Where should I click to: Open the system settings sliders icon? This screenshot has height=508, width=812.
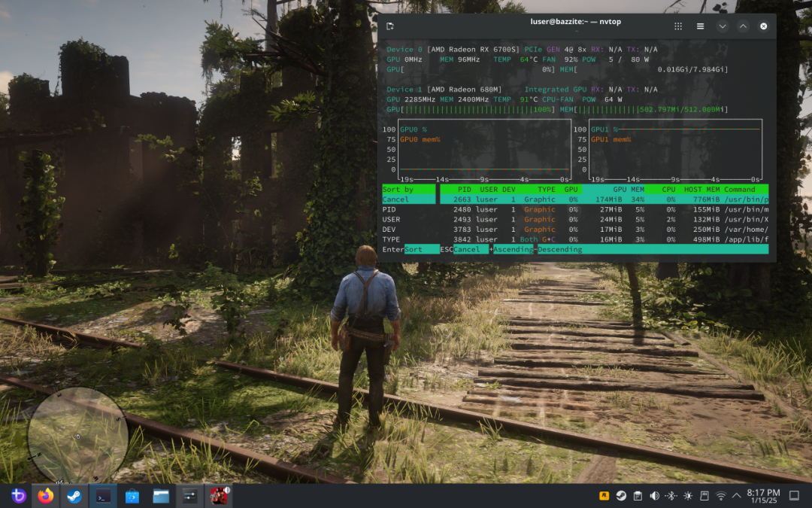[x=189, y=496]
